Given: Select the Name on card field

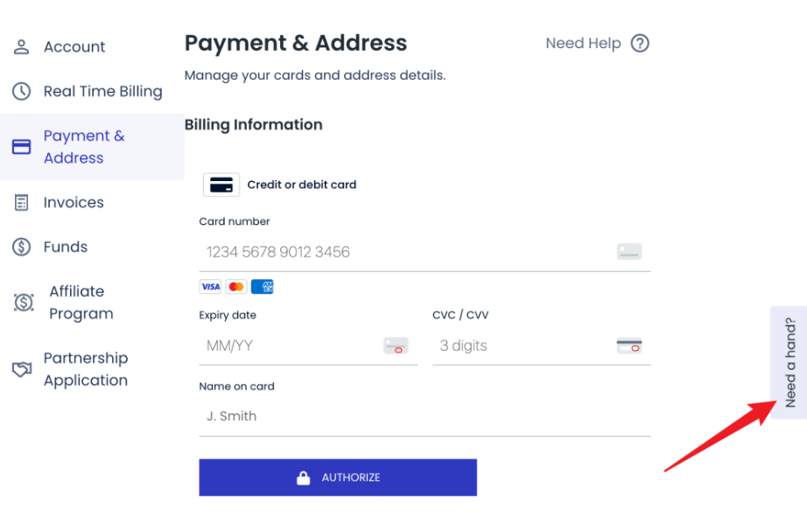Looking at the screenshot, I should tap(425, 416).
